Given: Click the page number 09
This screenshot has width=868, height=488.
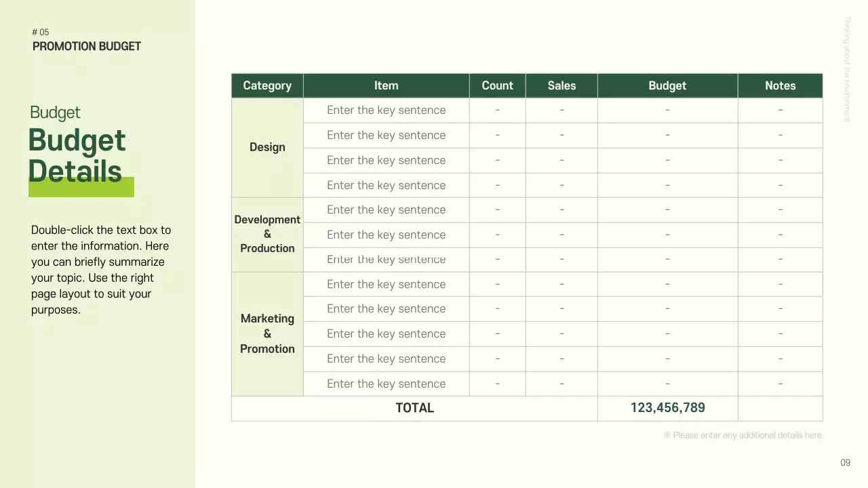Looking at the screenshot, I should click(845, 462).
